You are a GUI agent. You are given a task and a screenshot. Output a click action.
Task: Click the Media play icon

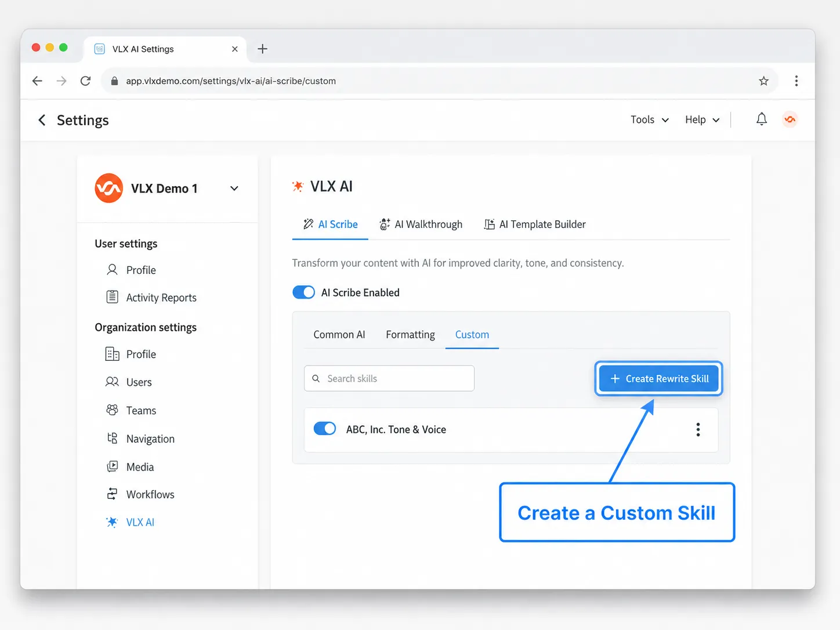112,466
